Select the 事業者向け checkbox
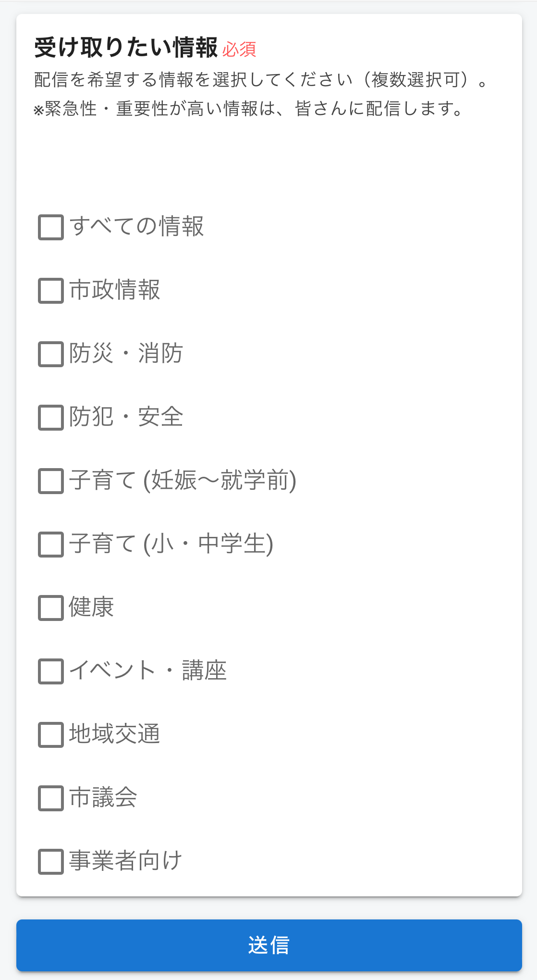The width and height of the screenshot is (537, 980). [51, 862]
